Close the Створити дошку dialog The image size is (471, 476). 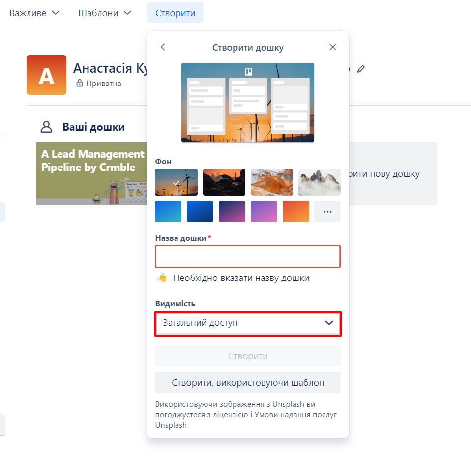click(333, 47)
